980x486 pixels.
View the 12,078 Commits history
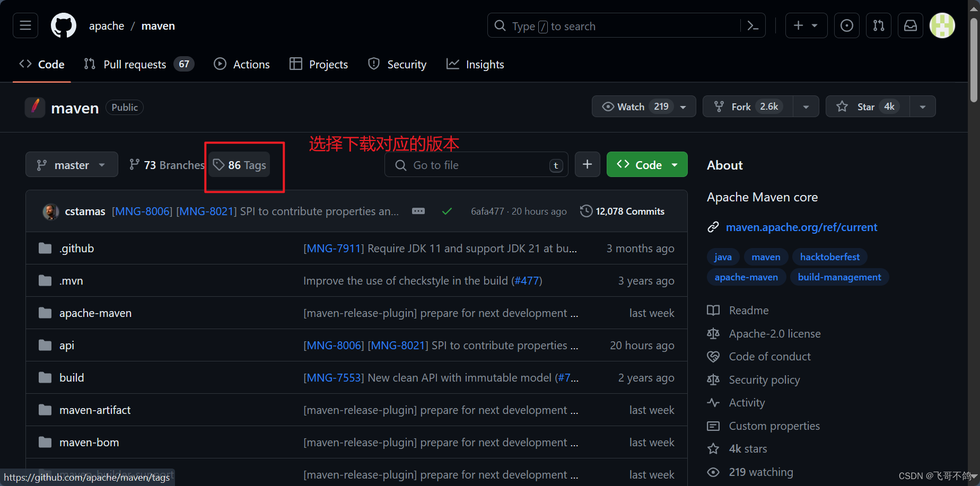tap(623, 211)
